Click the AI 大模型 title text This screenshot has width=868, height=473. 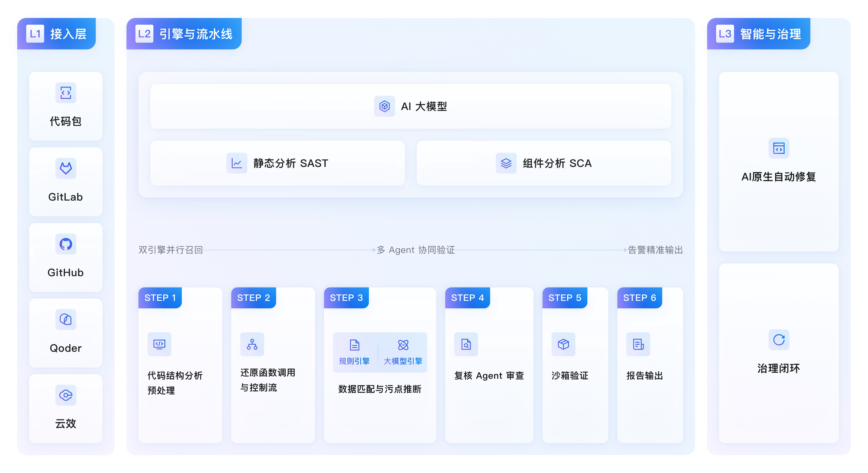pyautogui.click(x=424, y=106)
